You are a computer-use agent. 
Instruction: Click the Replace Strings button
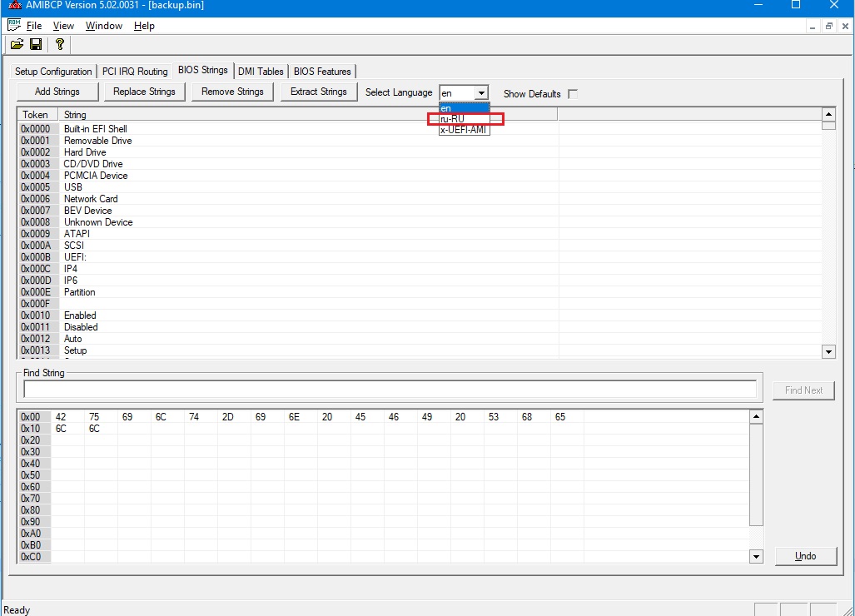(x=145, y=92)
